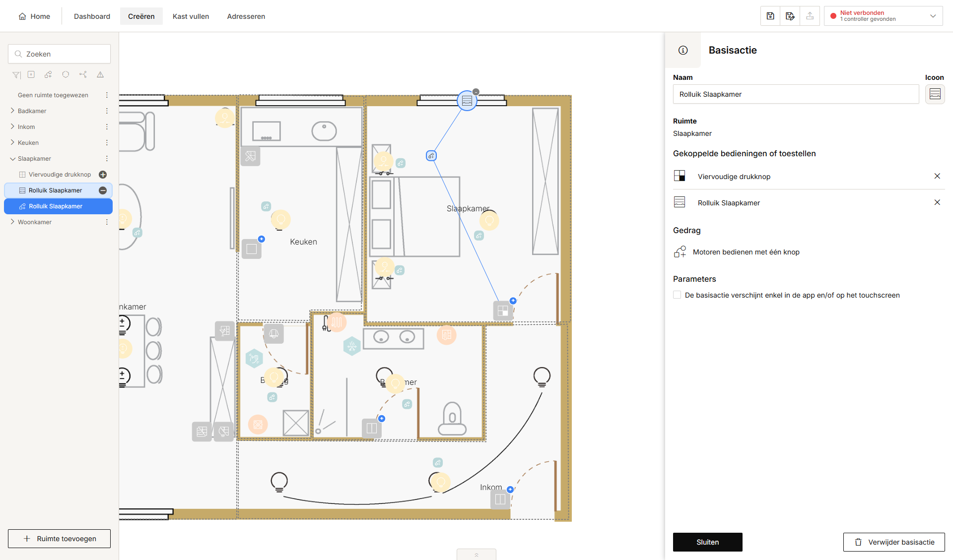Screen dimensions: 953x560
Task: Click the Creëren tab
Action: [x=141, y=16]
